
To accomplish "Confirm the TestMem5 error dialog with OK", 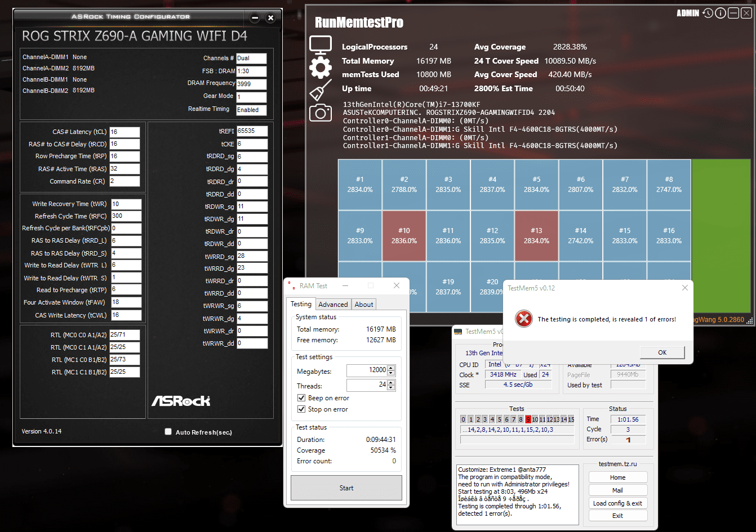I will click(662, 352).
